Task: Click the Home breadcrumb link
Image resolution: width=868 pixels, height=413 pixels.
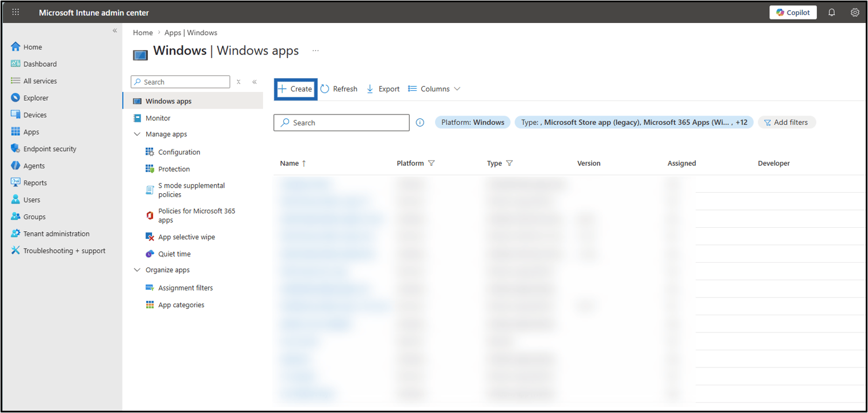Action: click(143, 33)
